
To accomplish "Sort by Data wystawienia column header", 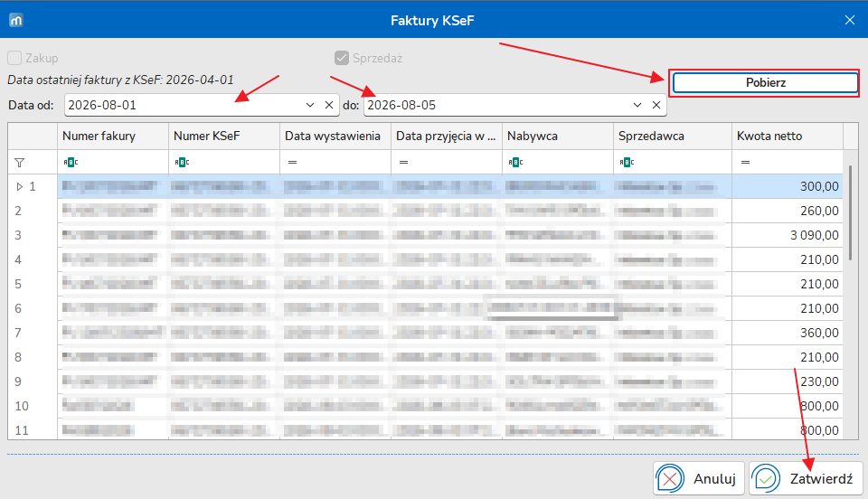I will click(335, 137).
